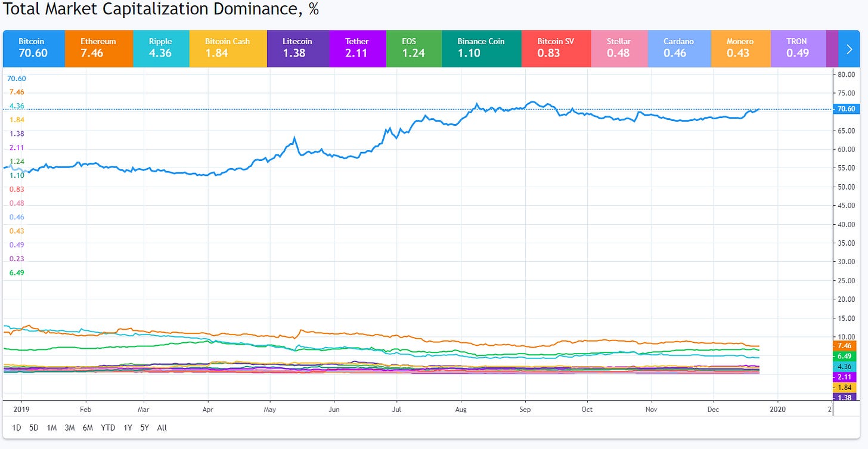The height and width of the screenshot is (449, 868).
Task: Click the 0.23 legend value
Action: tap(17, 259)
